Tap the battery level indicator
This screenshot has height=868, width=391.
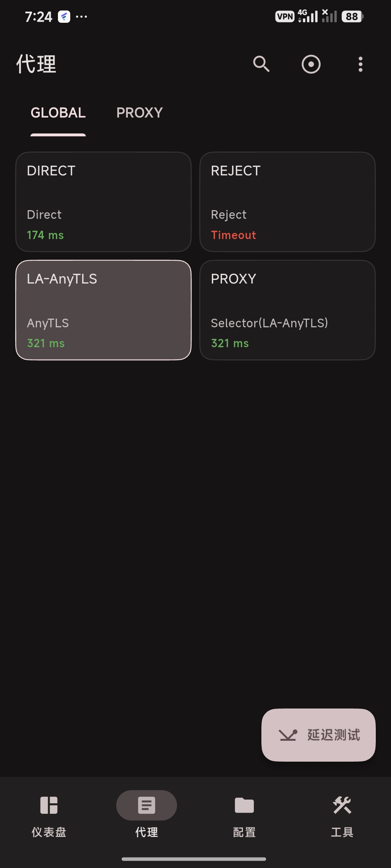pyautogui.click(x=352, y=16)
